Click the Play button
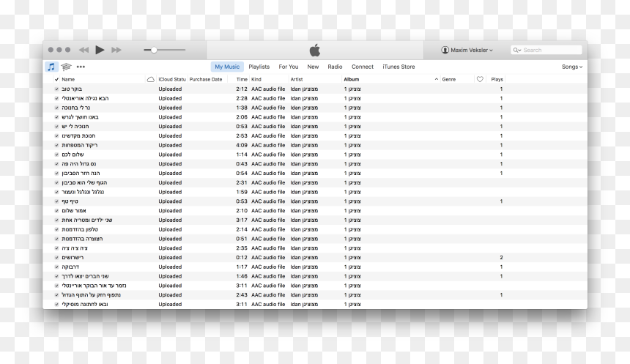Image resolution: width=630 pixels, height=364 pixels. pyautogui.click(x=100, y=50)
